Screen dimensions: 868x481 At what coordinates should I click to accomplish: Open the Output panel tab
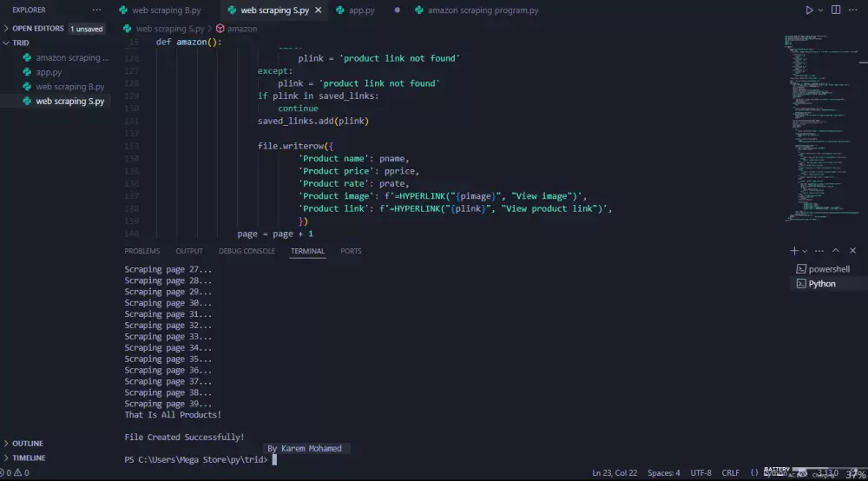click(188, 251)
